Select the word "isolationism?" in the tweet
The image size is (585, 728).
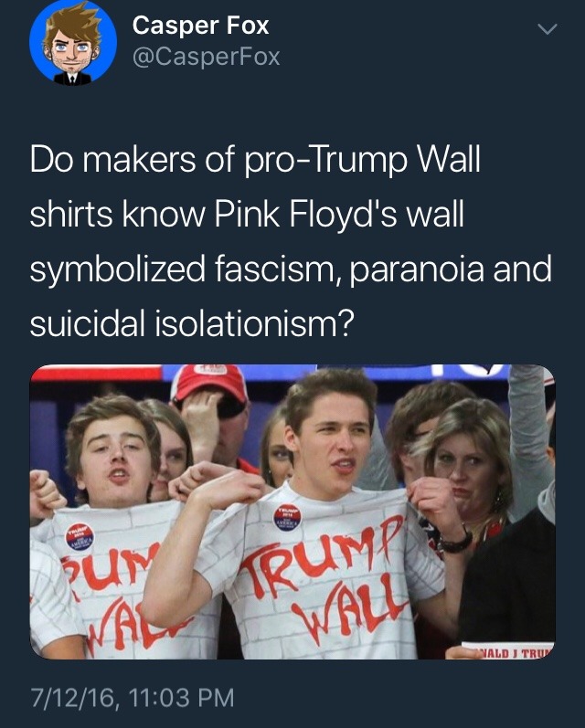(253, 323)
